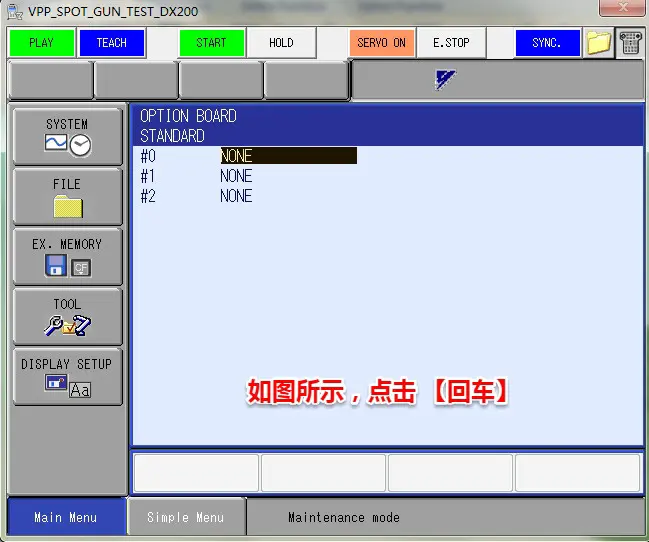Select the NONE value for option #1
Screen dimensions: 649x542
tap(236, 176)
